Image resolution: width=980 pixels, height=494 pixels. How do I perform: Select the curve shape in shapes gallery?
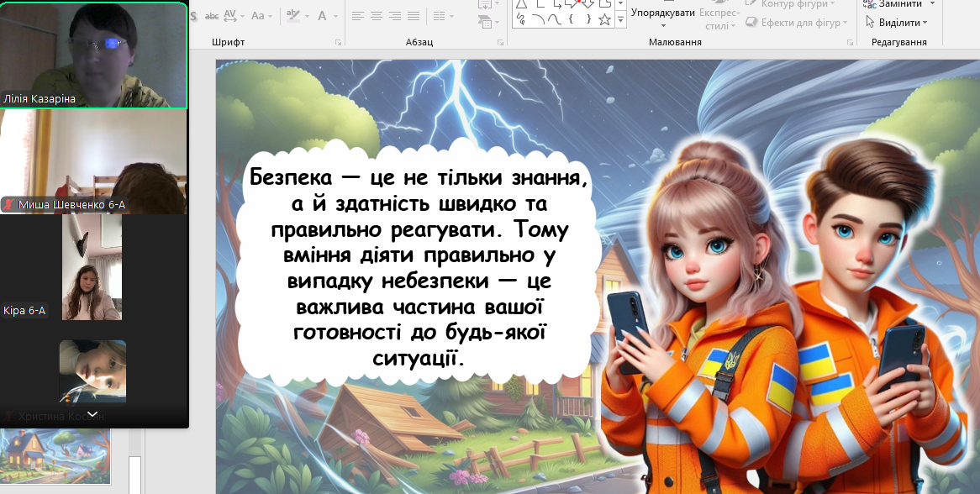tap(554, 19)
